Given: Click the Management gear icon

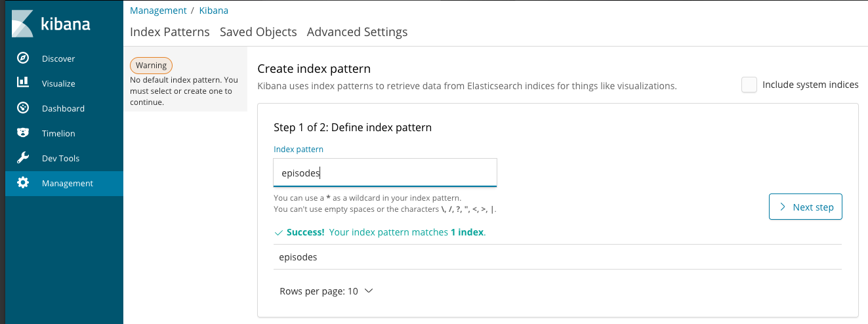Looking at the screenshot, I should click(23, 183).
